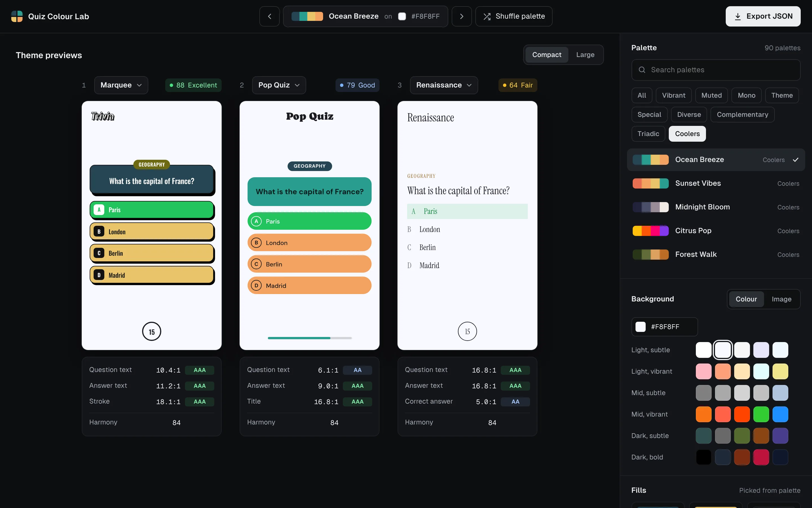
Task: Filter palettes by Coolers
Action: tap(687, 134)
